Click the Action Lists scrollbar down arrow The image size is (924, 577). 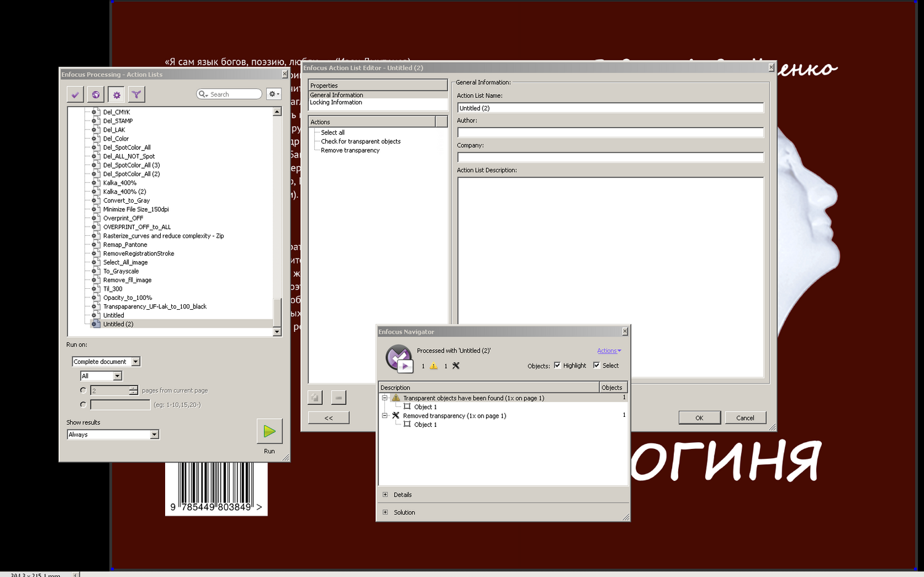point(277,332)
